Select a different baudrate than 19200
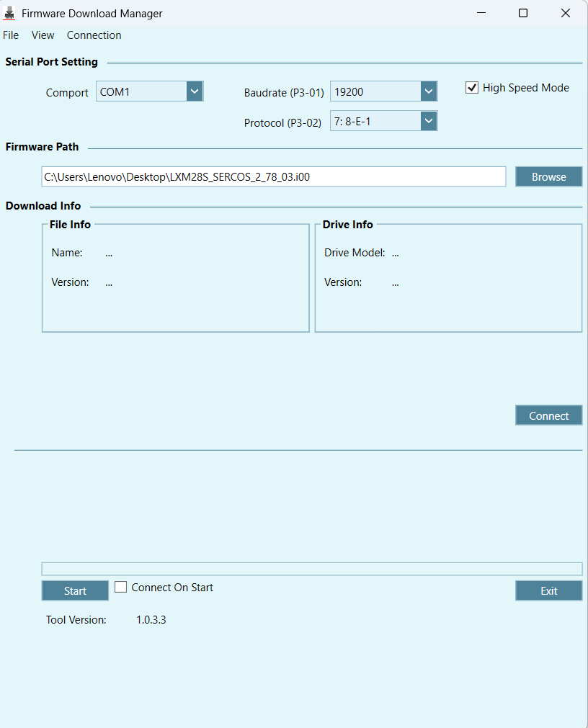The width and height of the screenshot is (588, 728). (429, 91)
